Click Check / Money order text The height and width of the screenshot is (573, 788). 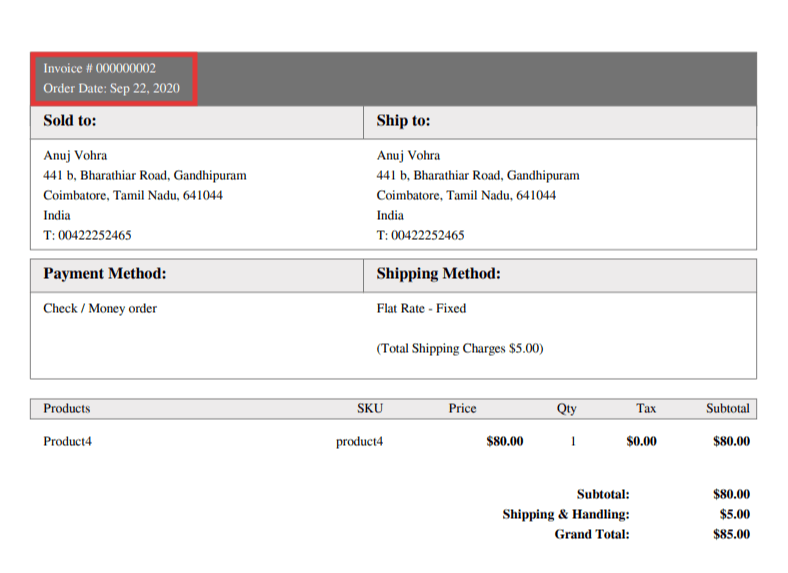100,308
